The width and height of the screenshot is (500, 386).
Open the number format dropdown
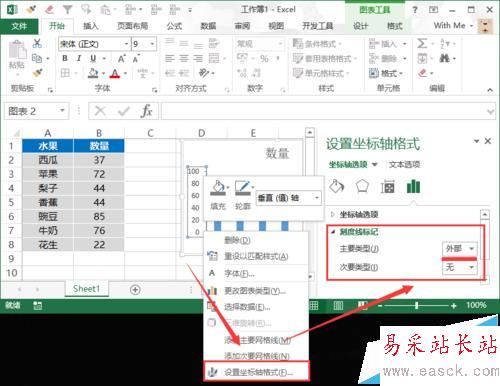[281, 44]
